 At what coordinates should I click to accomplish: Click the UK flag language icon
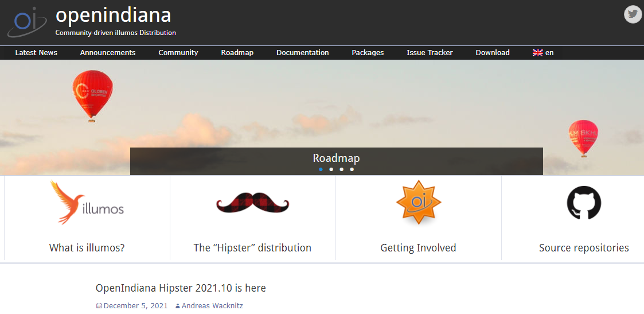click(x=538, y=53)
